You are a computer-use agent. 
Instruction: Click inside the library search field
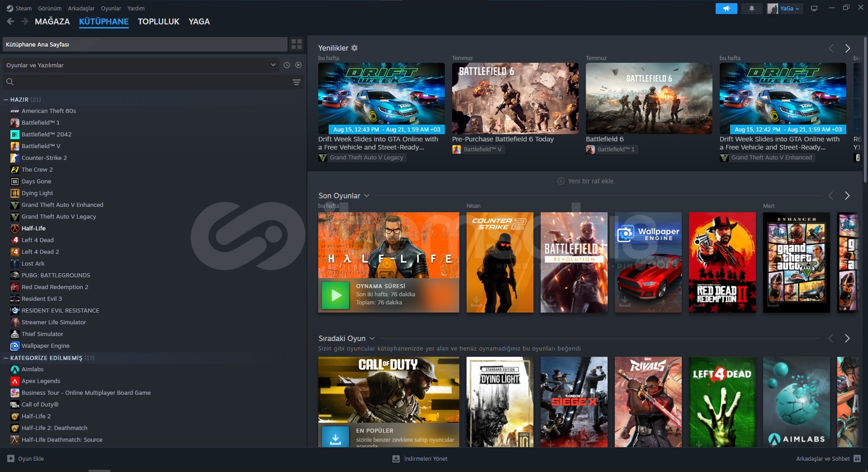click(x=154, y=82)
